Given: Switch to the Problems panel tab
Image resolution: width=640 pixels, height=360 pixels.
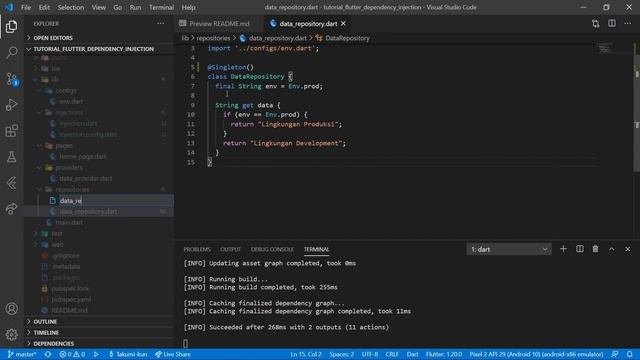Looking at the screenshot, I should pyautogui.click(x=197, y=249).
